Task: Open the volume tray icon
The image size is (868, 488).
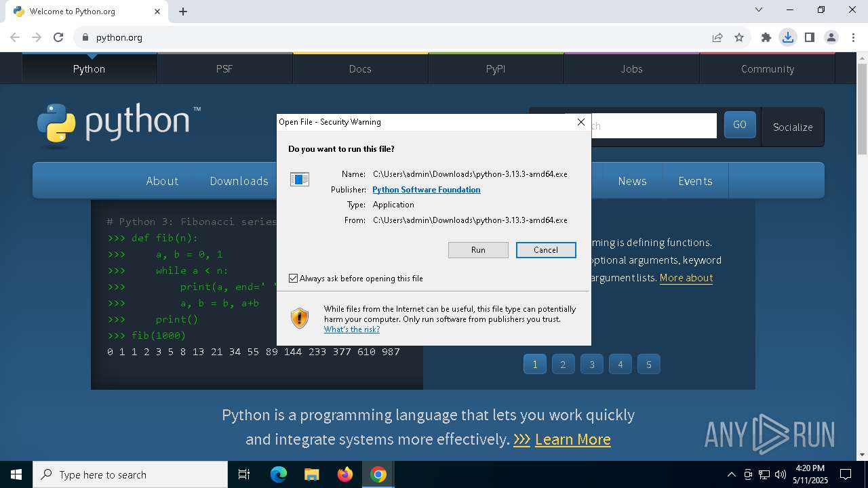Action: pos(781,474)
